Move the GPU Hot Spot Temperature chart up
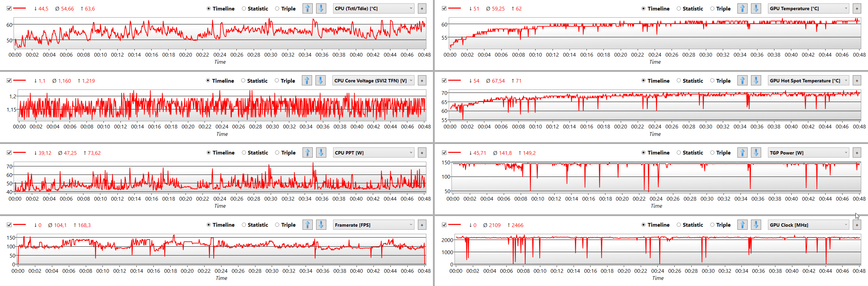868x286 pixels. [x=742, y=81]
